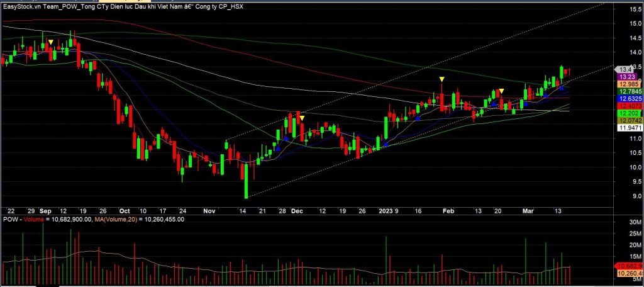
Task: Click the MA(Volume,20) = 10,260,455.00 readout
Action: (x=140, y=220)
